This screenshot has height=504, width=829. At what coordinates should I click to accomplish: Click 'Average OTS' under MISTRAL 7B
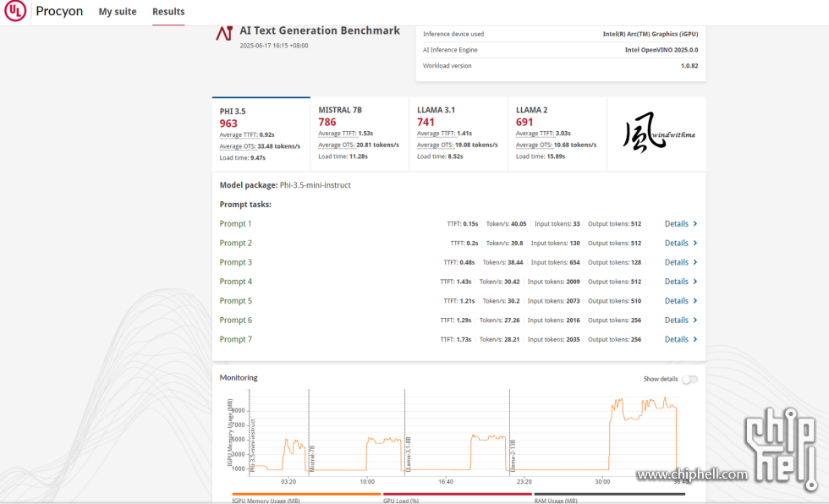pyautogui.click(x=337, y=145)
